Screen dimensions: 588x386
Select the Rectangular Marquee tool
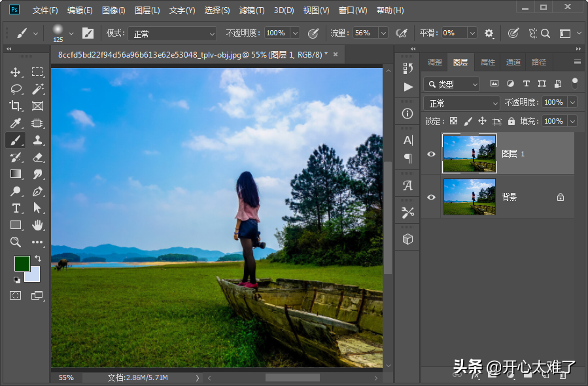(37, 72)
